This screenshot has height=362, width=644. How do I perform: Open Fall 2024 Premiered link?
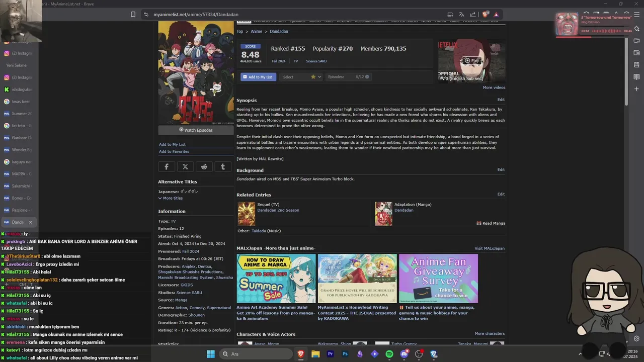coord(191,251)
